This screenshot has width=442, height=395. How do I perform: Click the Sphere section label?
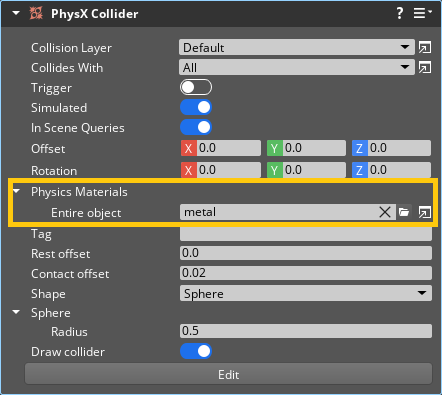point(51,313)
